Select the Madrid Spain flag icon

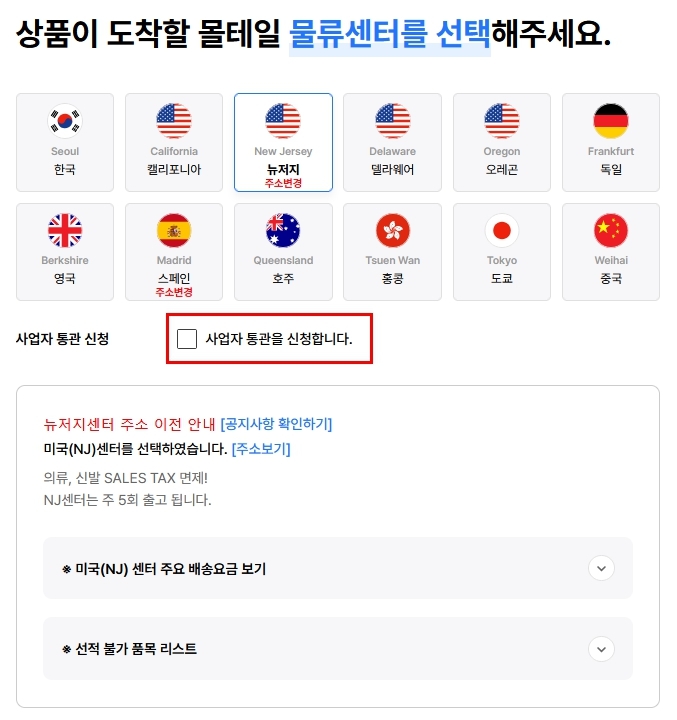point(174,230)
